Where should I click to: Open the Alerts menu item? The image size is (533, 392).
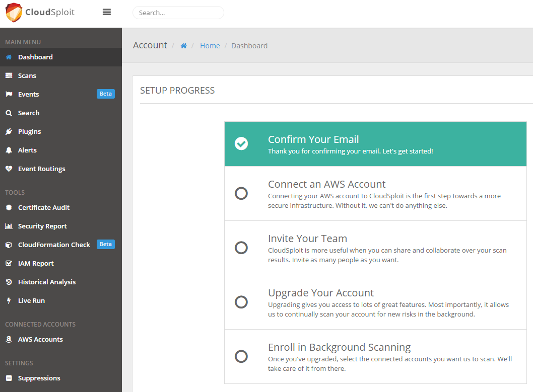tap(61, 150)
